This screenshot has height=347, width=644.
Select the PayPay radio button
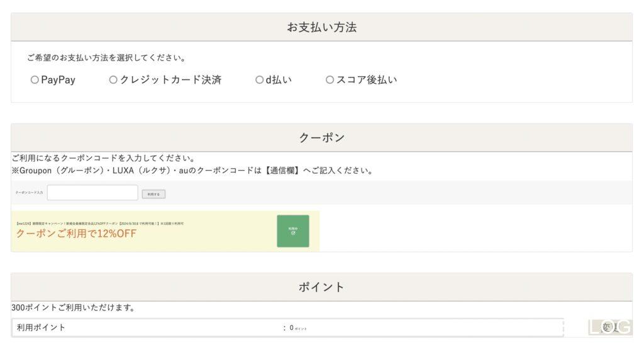35,80
